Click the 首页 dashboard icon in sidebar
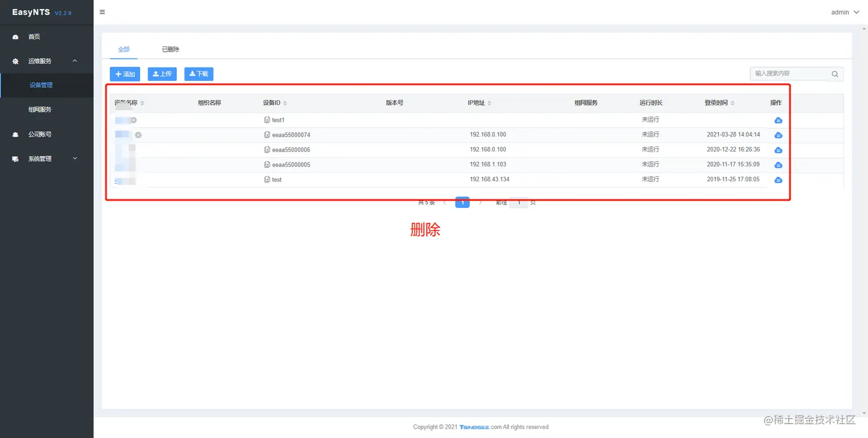 (15, 37)
